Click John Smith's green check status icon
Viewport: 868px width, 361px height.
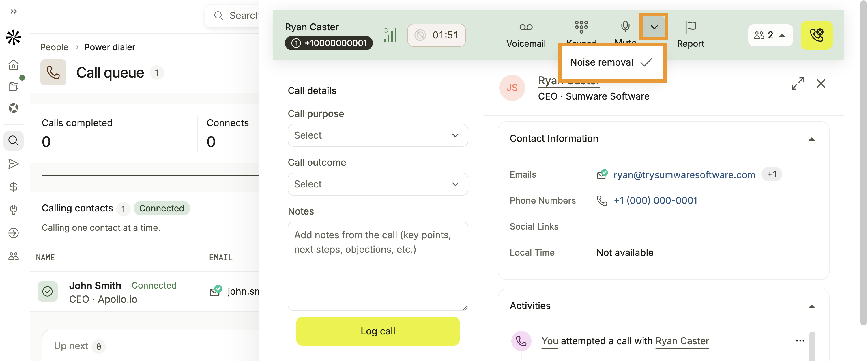click(x=48, y=291)
